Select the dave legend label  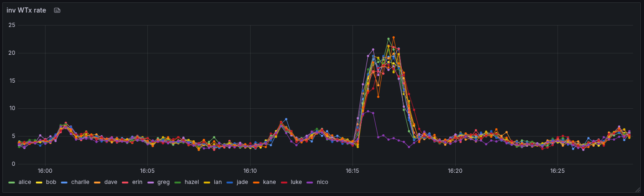[111, 182]
